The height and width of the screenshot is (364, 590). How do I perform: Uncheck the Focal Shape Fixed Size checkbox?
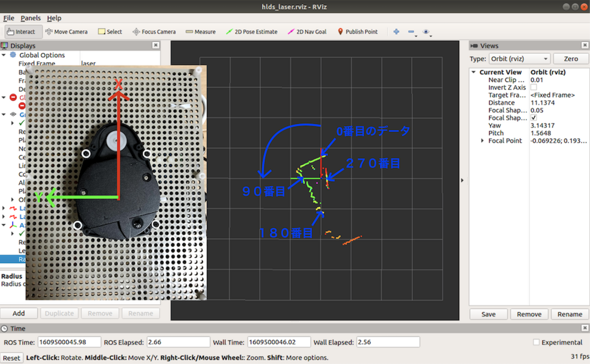534,118
